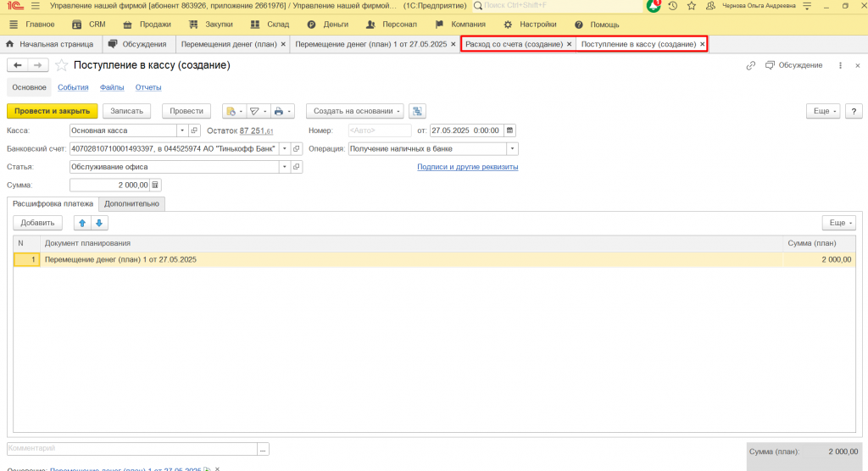This screenshot has height=471, width=868.
Task: Go forward with the right arrow button
Action: (37, 65)
